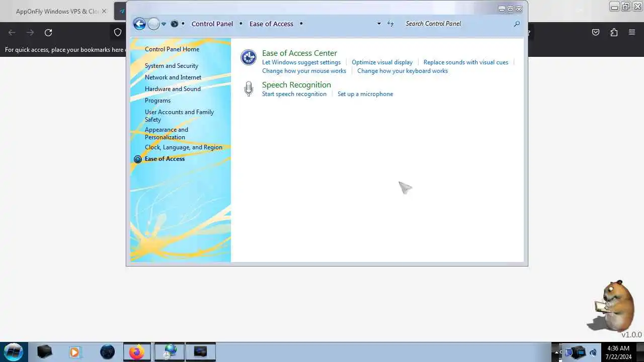
Task: Click the Ease of Access Center icon
Action: (x=248, y=57)
